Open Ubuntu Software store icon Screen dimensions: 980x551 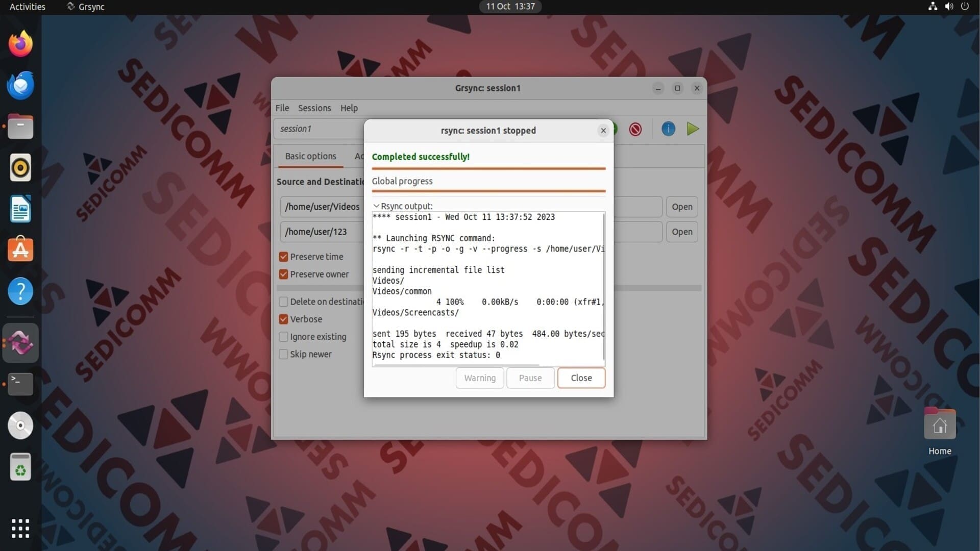[x=20, y=249]
